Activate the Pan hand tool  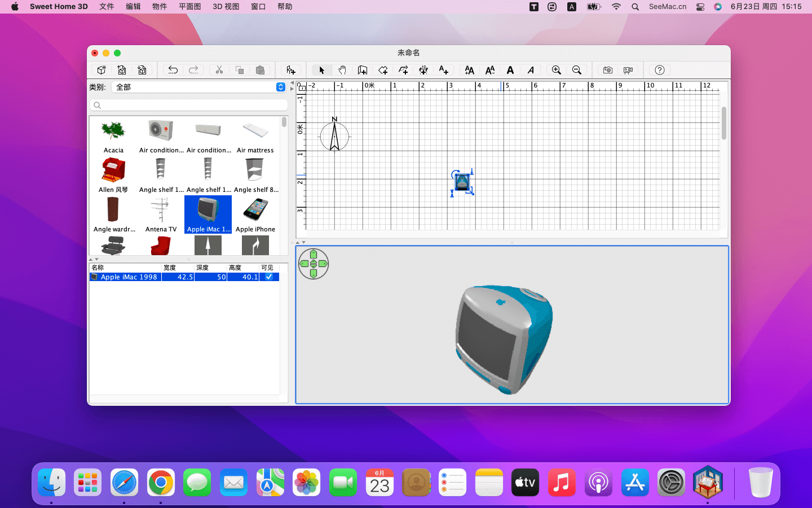pos(342,70)
